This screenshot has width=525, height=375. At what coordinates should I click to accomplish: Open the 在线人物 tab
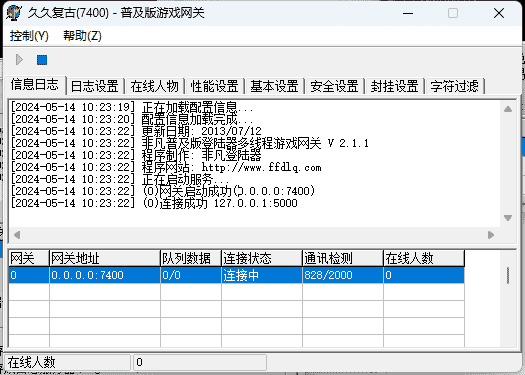pos(155,86)
